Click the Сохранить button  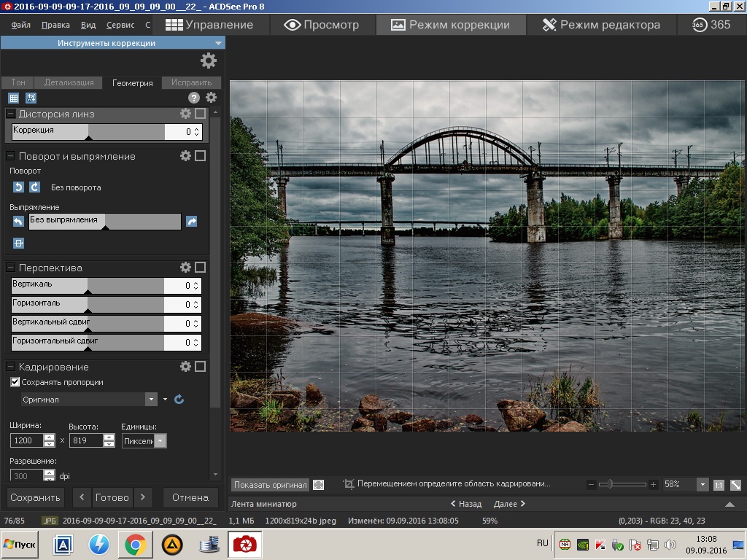(x=35, y=497)
